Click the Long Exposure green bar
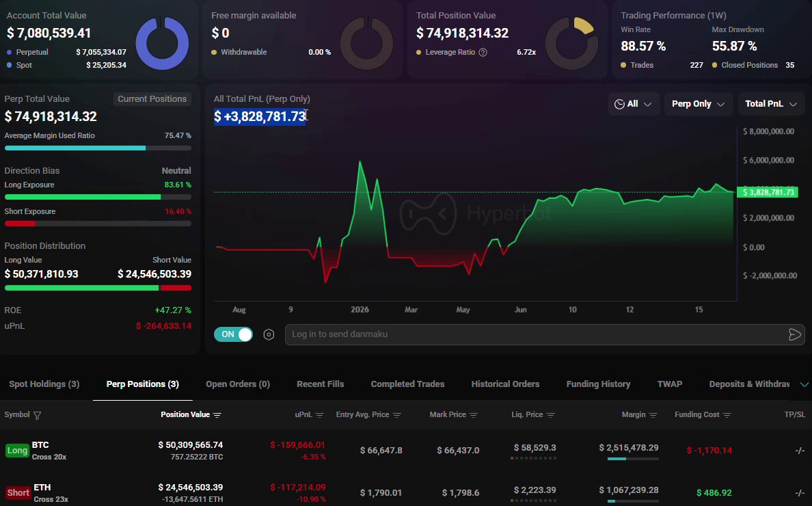The width and height of the screenshot is (812, 506). click(x=98, y=198)
